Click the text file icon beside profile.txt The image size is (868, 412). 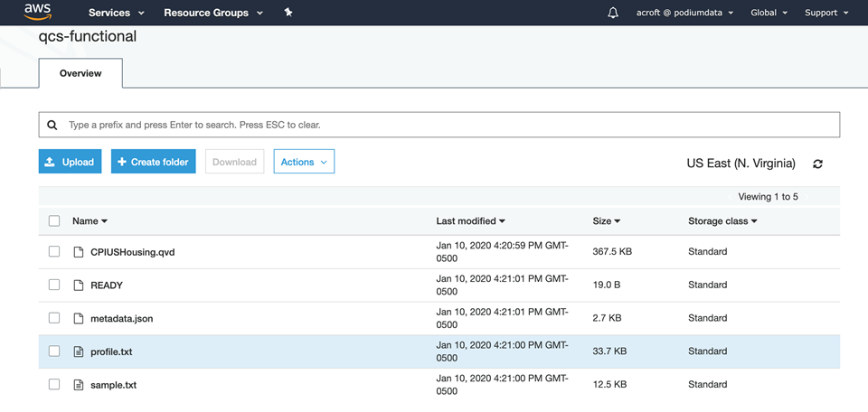point(78,351)
